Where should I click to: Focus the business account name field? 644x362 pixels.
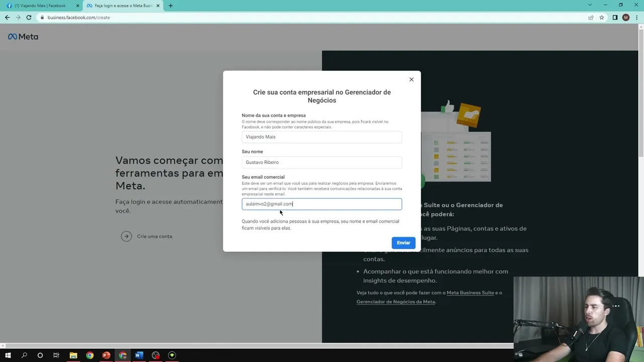point(322,137)
